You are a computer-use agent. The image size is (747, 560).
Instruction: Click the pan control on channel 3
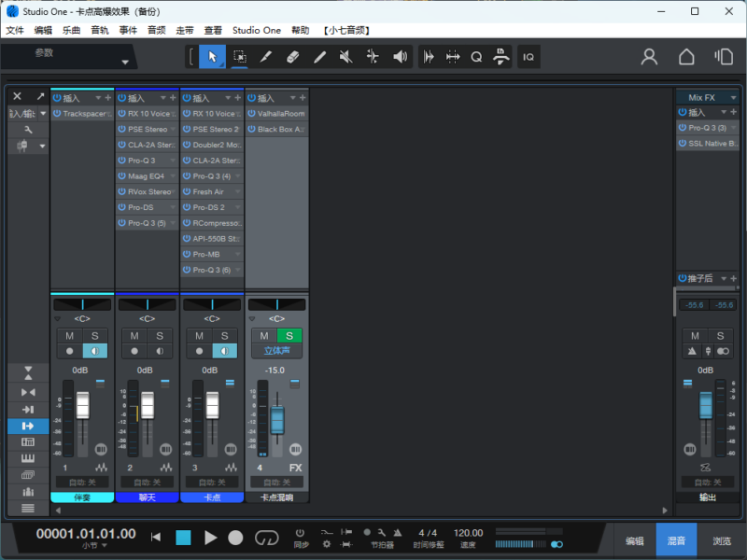coord(212,304)
